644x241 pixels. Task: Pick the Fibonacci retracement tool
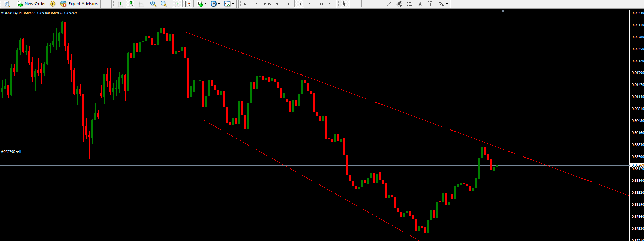(409, 4)
